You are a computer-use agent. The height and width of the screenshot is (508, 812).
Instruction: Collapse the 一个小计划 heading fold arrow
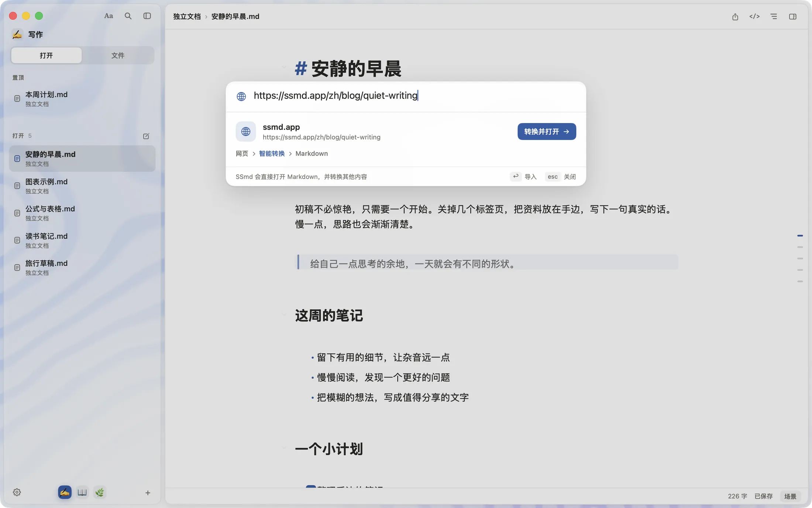click(x=283, y=448)
